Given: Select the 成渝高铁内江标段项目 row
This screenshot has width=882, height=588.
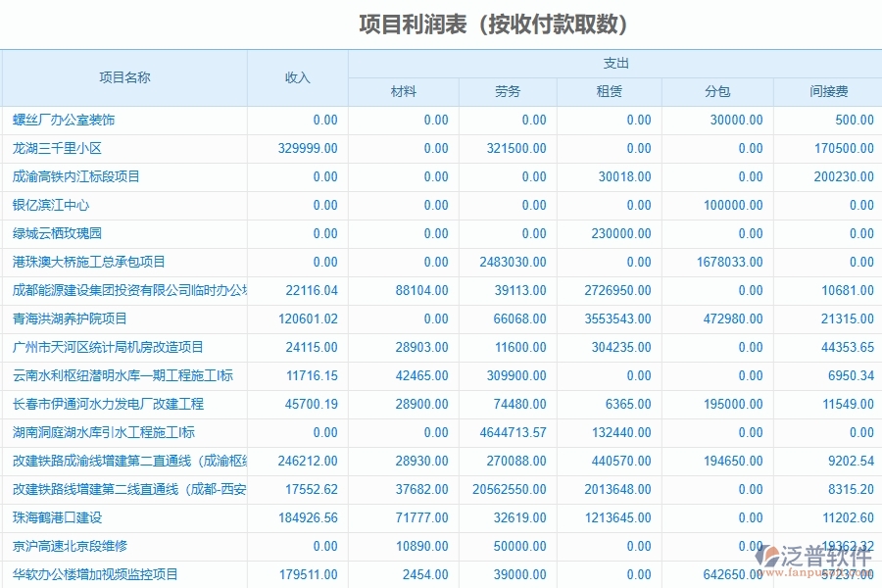Looking at the screenshot, I should 73,175.
